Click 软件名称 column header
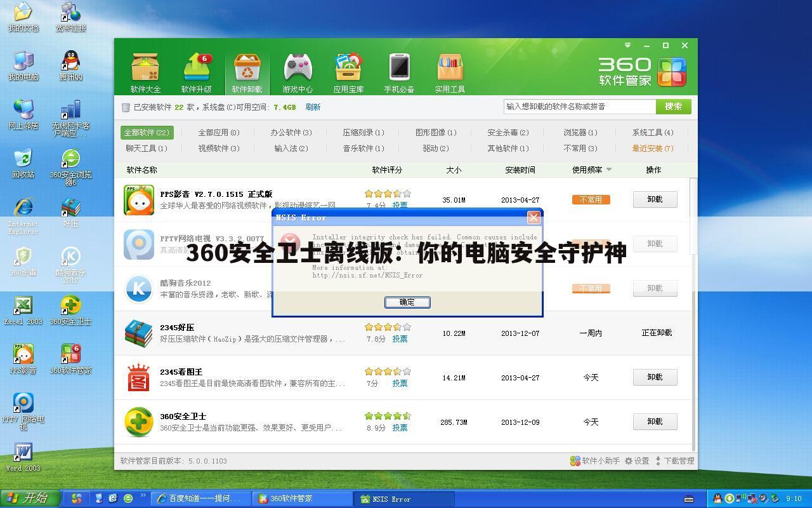 141,170
